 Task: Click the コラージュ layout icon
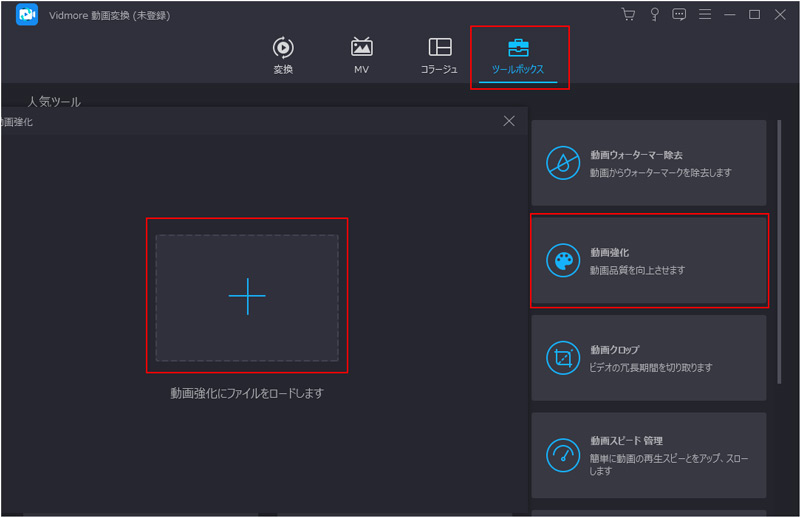pos(440,47)
